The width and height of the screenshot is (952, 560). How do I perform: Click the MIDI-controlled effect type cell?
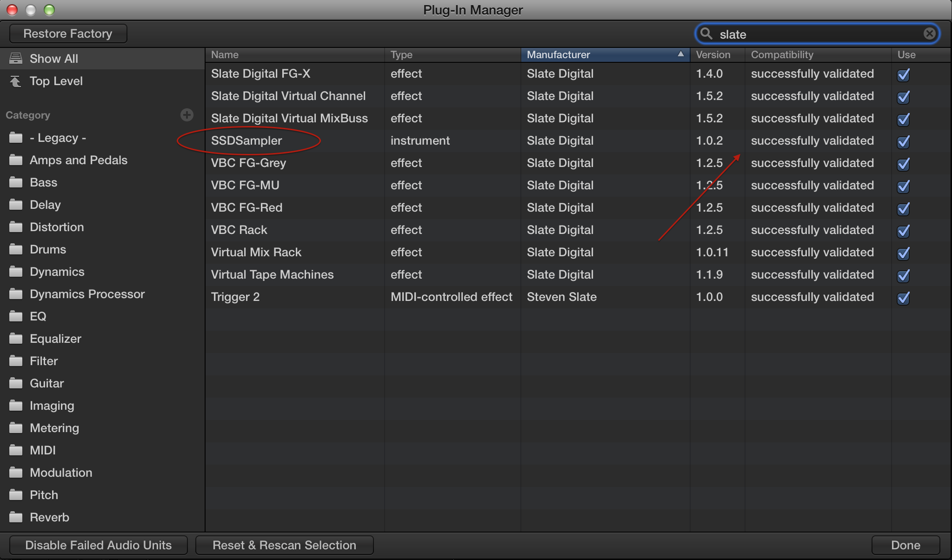(451, 297)
